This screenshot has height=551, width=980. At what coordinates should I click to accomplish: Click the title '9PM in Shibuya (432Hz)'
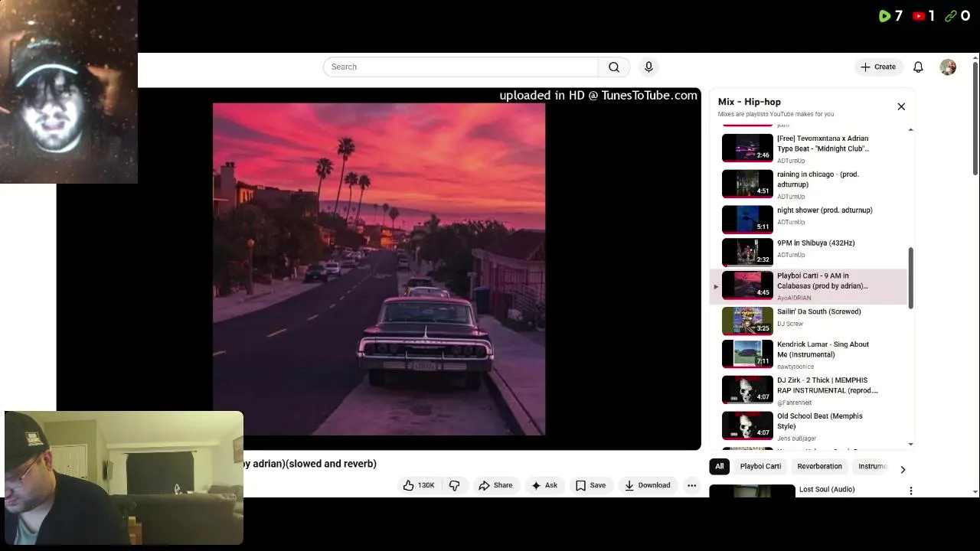(815, 243)
